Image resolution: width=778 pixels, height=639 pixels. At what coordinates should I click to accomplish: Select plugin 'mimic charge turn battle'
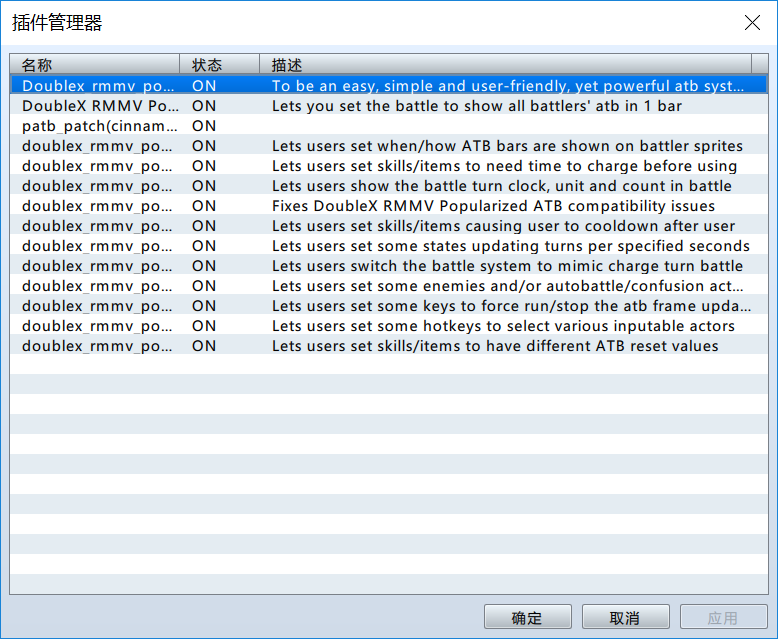pyautogui.click(x=389, y=265)
